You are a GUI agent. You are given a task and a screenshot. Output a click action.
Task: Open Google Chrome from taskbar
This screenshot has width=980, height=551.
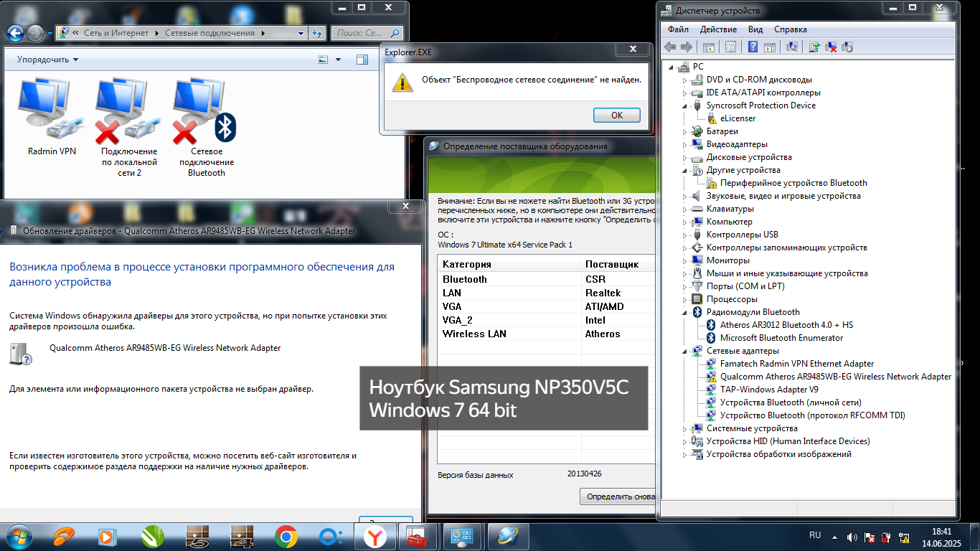point(286,537)
